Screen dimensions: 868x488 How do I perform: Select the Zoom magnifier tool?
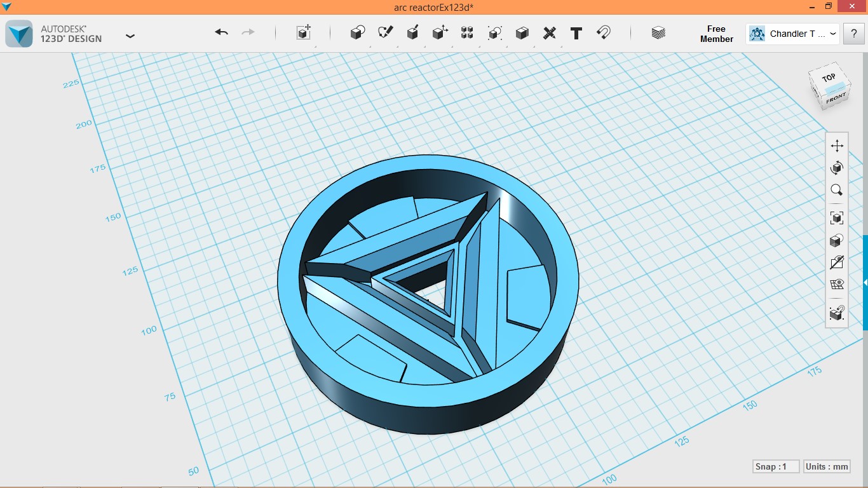837,190
